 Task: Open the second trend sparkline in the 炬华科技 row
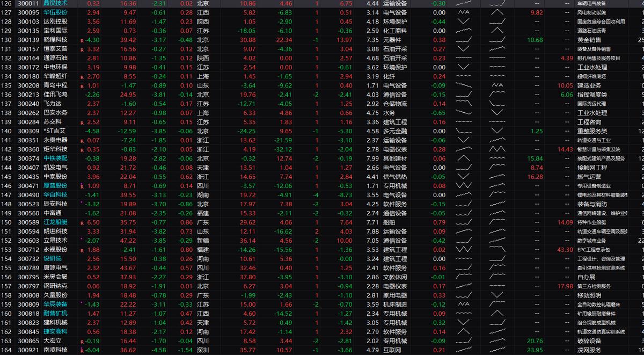coord(497,149)
